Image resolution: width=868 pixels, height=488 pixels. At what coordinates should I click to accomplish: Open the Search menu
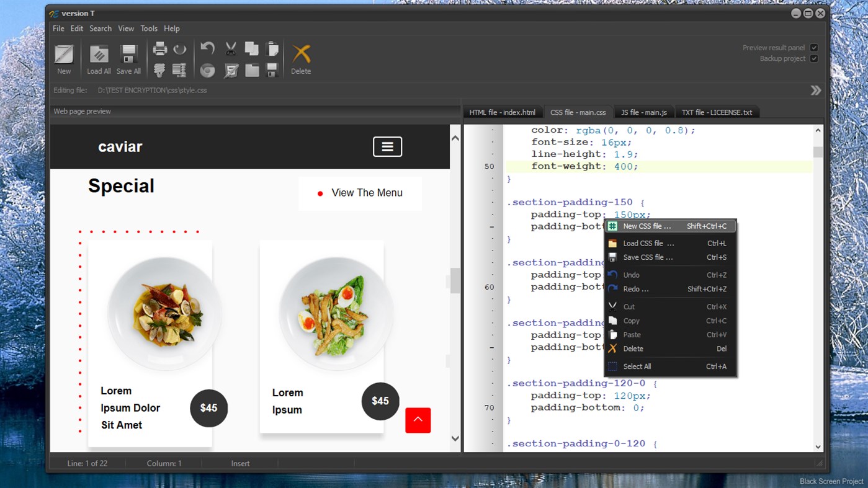(x=101, y=29)
